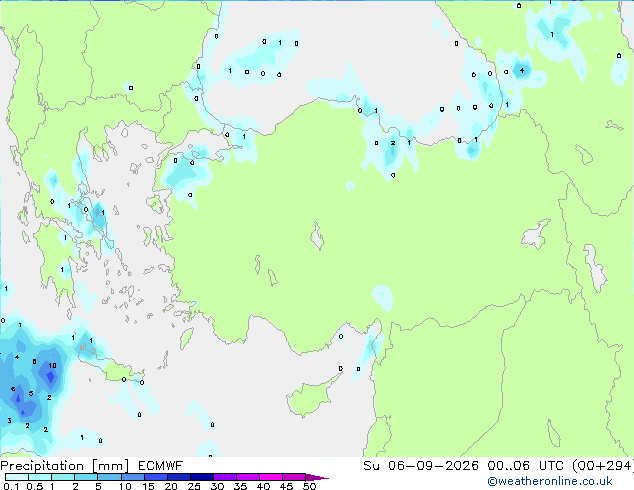Click the '30' legend scale label
The image size is (634, 490).
217,486
